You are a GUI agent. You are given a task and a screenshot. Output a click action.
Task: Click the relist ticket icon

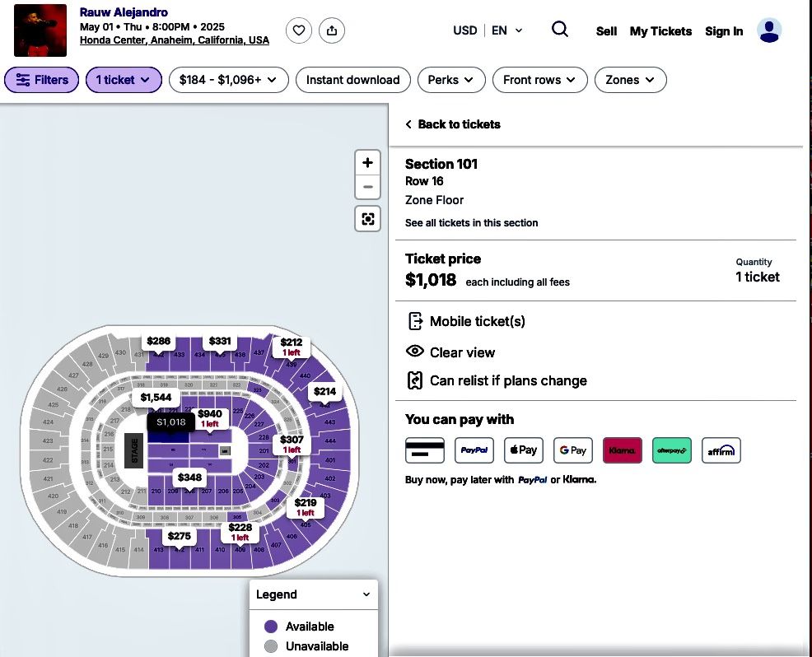415,380
